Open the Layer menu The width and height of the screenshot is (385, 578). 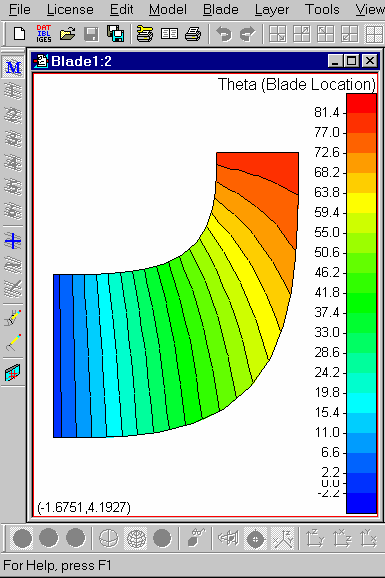[272, 10]
